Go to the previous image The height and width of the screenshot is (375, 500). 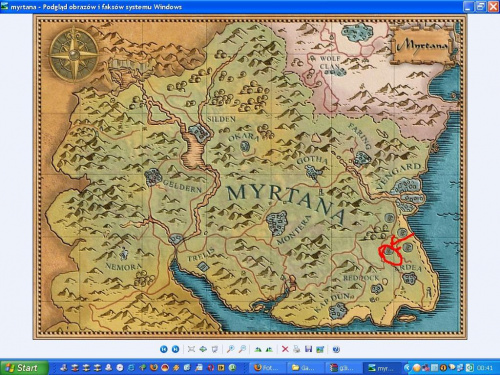(x=164, y=349)
